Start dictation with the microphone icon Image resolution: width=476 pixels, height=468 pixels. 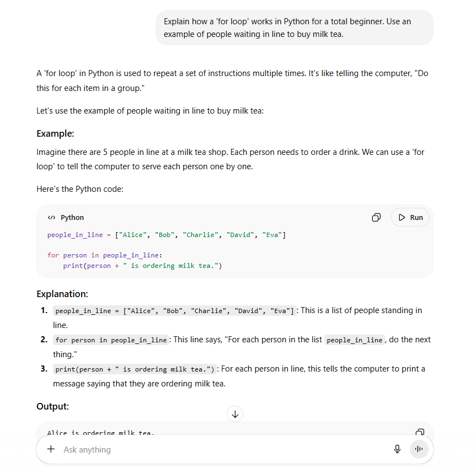pos(397,449)
